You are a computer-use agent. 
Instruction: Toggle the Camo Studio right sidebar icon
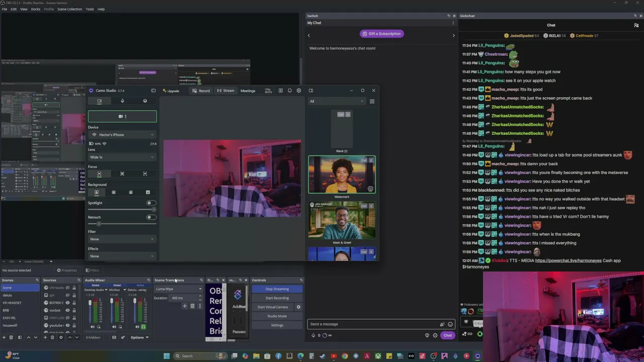[311, 90]
